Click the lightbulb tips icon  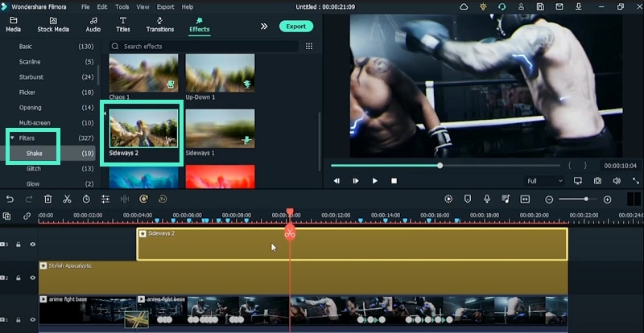coord(483,7)
